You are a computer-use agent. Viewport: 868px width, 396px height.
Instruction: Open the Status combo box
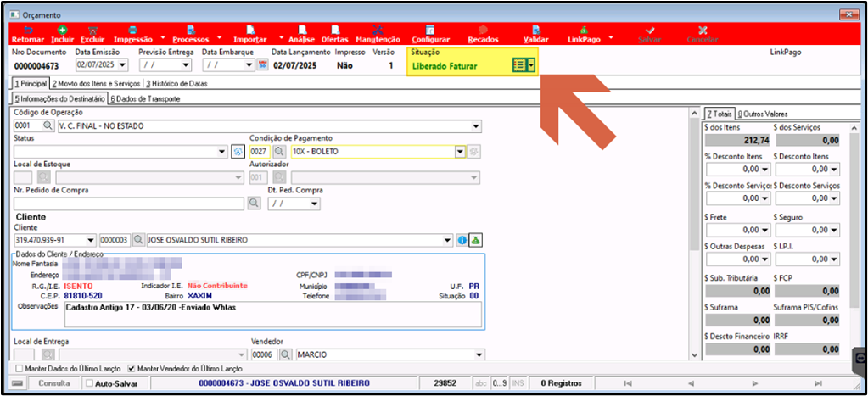(x=120, y=152)
